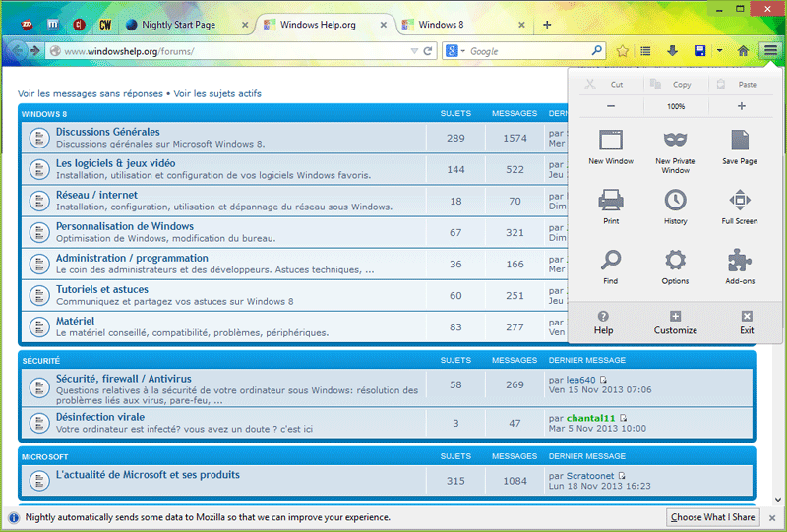Open the Add-ons manager
The height and width of the screenshot is (532, 787).
739,262
